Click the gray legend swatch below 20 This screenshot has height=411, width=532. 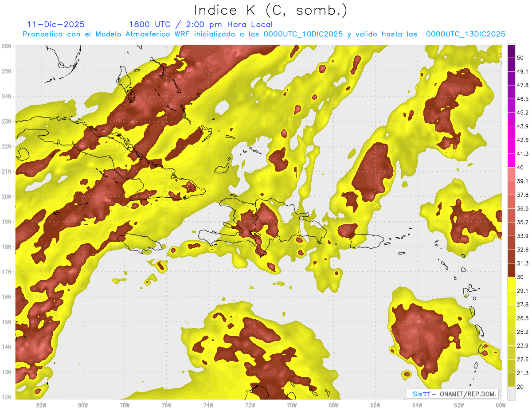(x=511, y=393)
